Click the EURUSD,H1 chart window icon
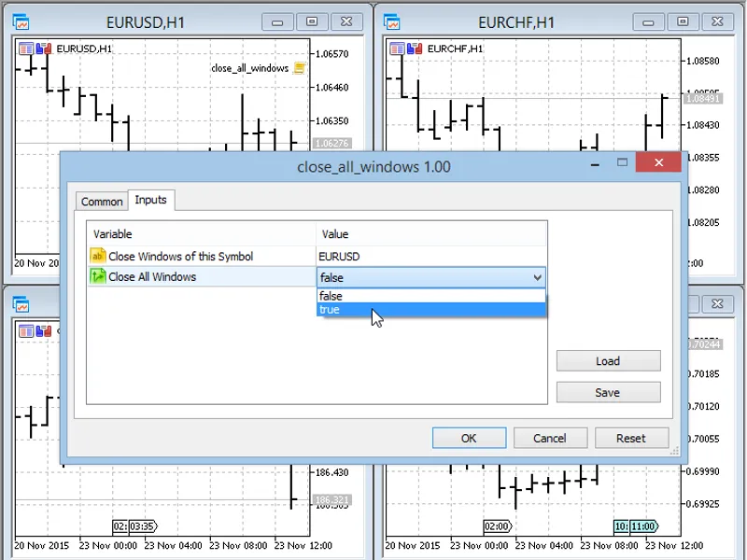The image size is (747, 560). point(21,21)
